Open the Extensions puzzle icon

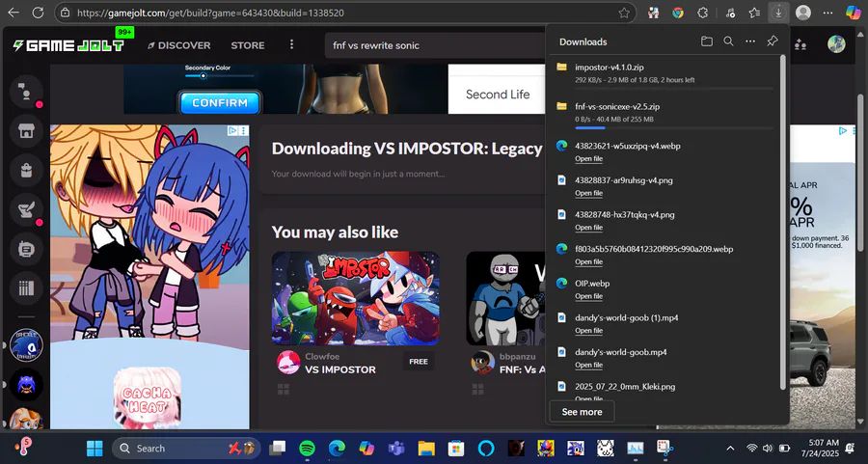(702, 13)
